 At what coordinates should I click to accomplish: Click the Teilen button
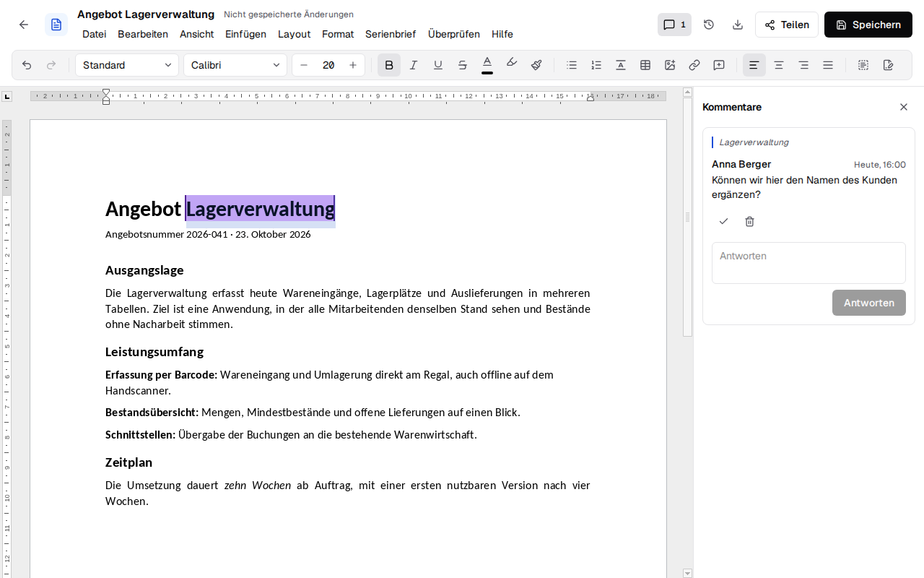pyautogui.click(x=787, y=25)
